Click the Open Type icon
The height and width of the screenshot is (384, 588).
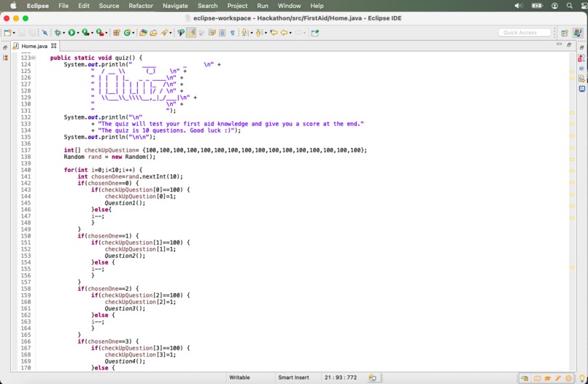[x=143, y=33]
